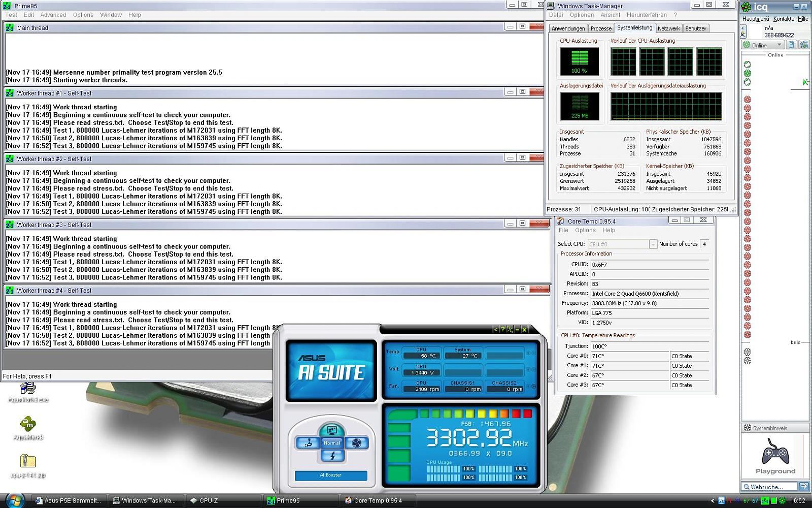Switch to the Netzwerk tab in Task Manager

[669, 28]
